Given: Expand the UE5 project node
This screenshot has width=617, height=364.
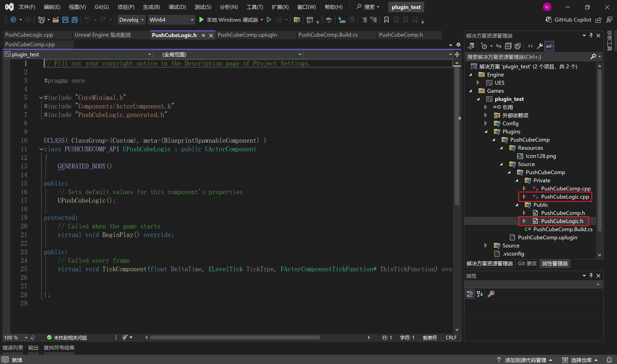Looking at the screenshot, I should click(478, 83).
